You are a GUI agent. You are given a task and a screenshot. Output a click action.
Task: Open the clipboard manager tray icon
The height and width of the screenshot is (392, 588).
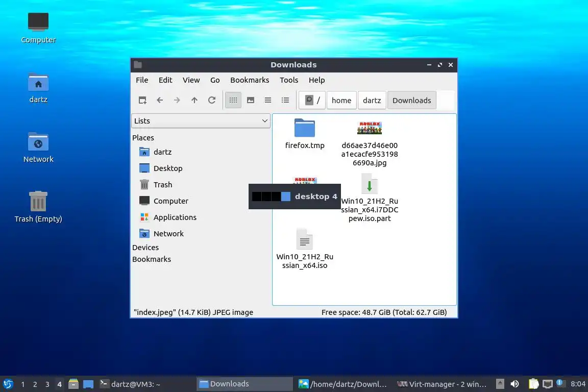[533, 384]
